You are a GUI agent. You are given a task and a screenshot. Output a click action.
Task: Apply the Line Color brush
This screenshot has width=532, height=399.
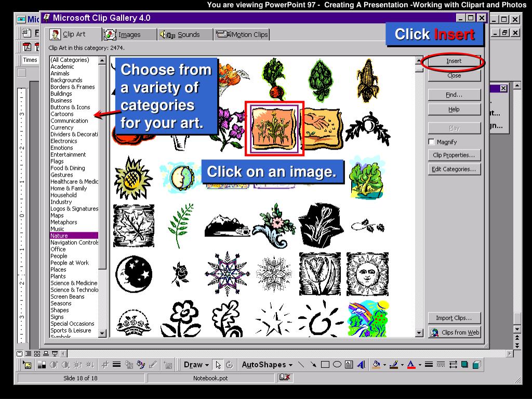coord(394,365)
